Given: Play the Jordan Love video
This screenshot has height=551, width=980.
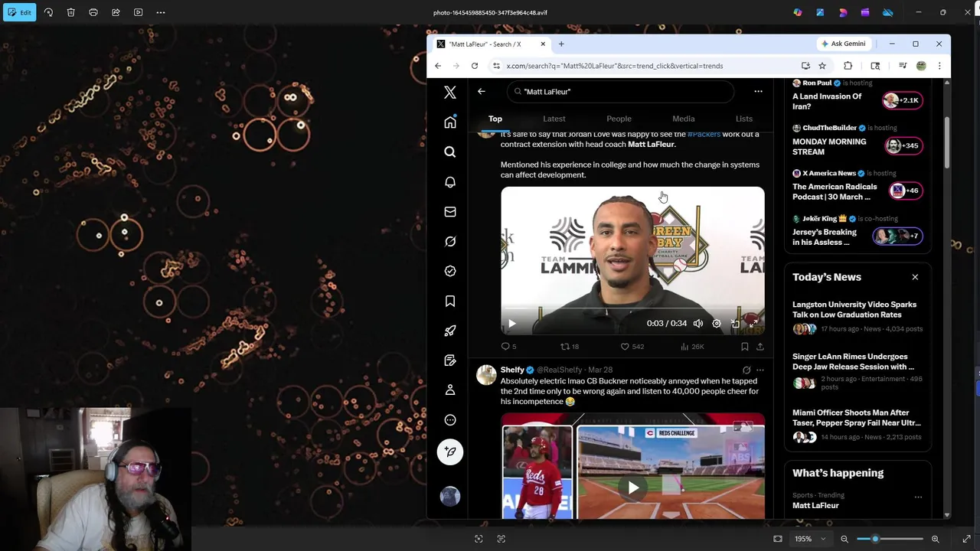Looking at the screenshot, I should pyautogui.click(x=512, y=324).
